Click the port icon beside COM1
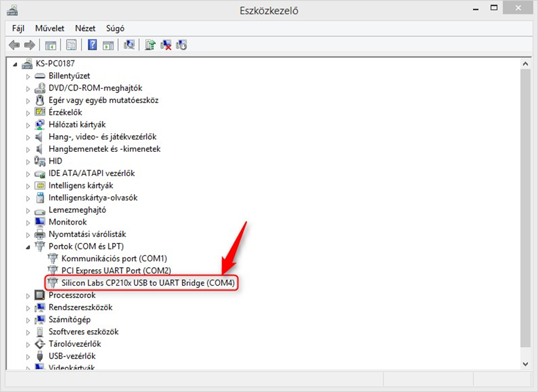The width and height of the screenshot is (538, 392). click(x=53, y=258)
